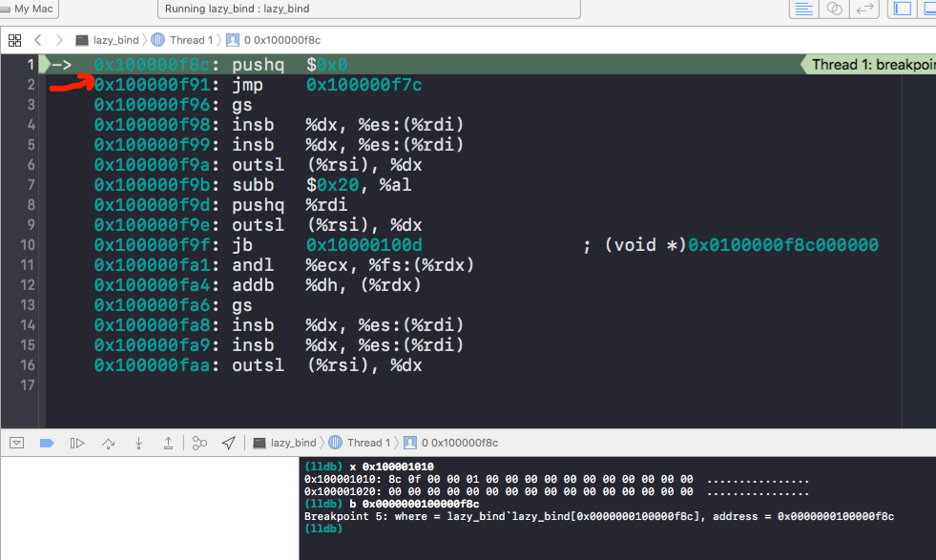Deactivate breakpoints using the blue breakpoint toggle
936x560 pixels.
pos(47,443)
